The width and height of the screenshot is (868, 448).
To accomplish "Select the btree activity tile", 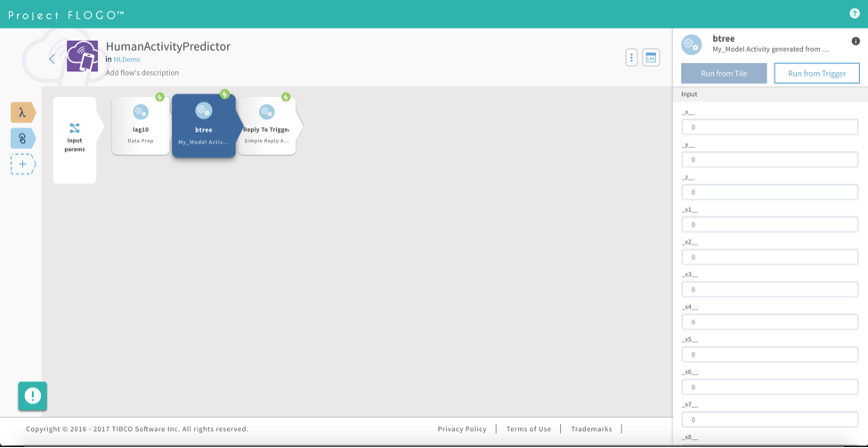I will point(204,126).
